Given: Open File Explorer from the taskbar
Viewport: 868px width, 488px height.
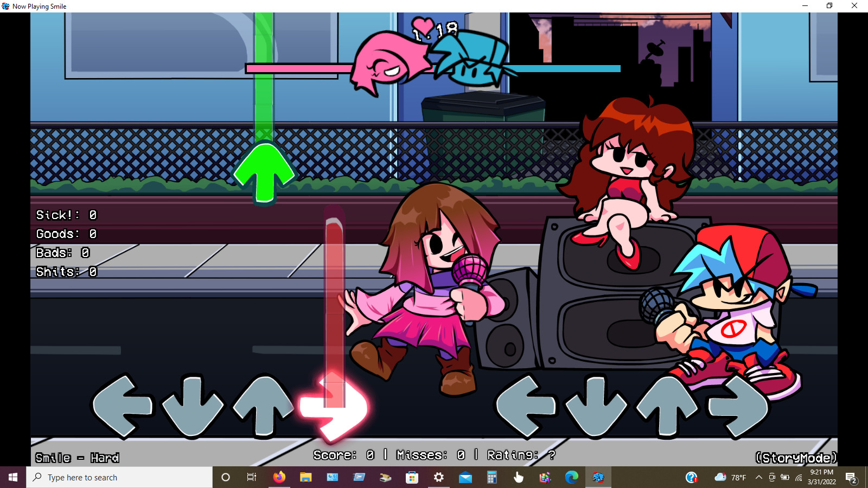Looking at the screenshot, I should pos(305,477).
